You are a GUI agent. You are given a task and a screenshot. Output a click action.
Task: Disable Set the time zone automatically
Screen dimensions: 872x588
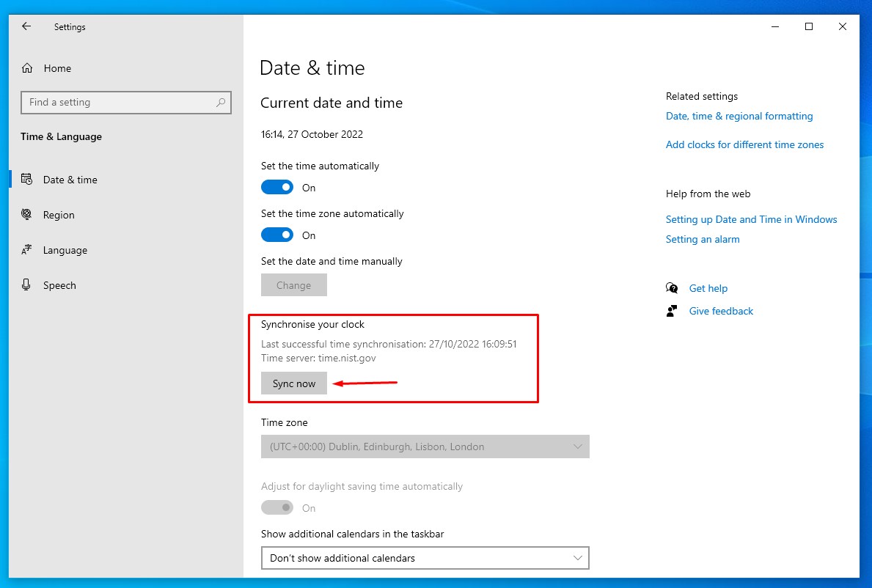(277, 235)
